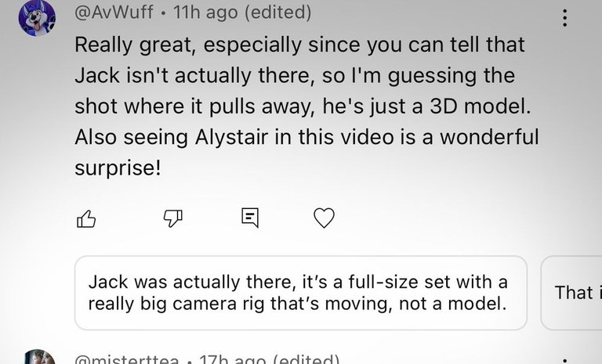
Task: Visit the @AvWuff channel via username
Action: 114,13
